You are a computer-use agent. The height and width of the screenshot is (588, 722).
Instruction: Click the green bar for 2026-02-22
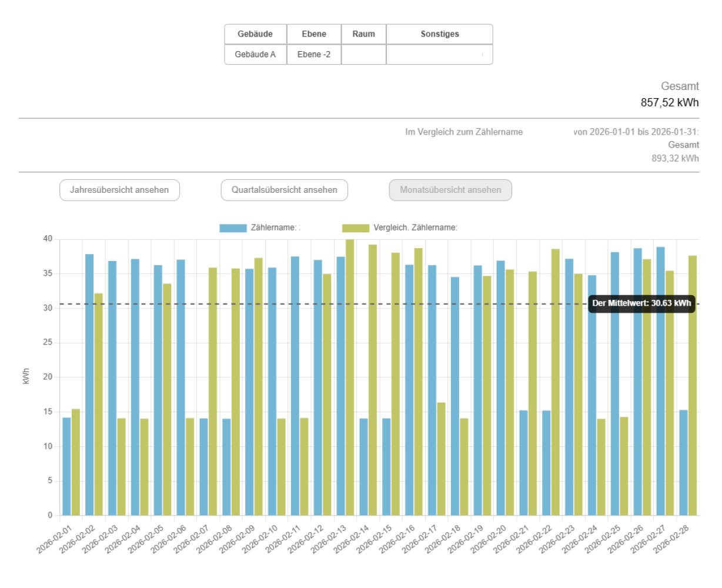556,382
